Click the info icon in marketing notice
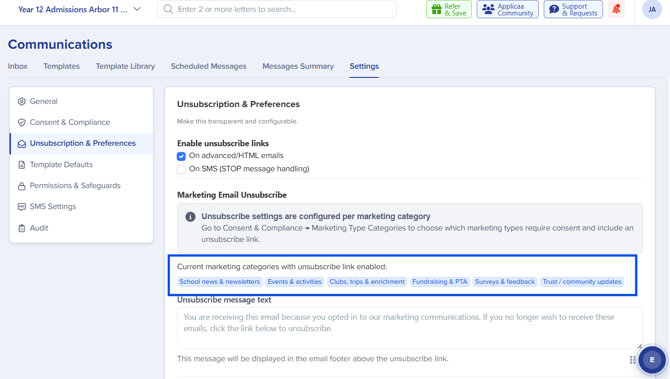The width and height of the screenshot is (670, 379). point(190,217)
